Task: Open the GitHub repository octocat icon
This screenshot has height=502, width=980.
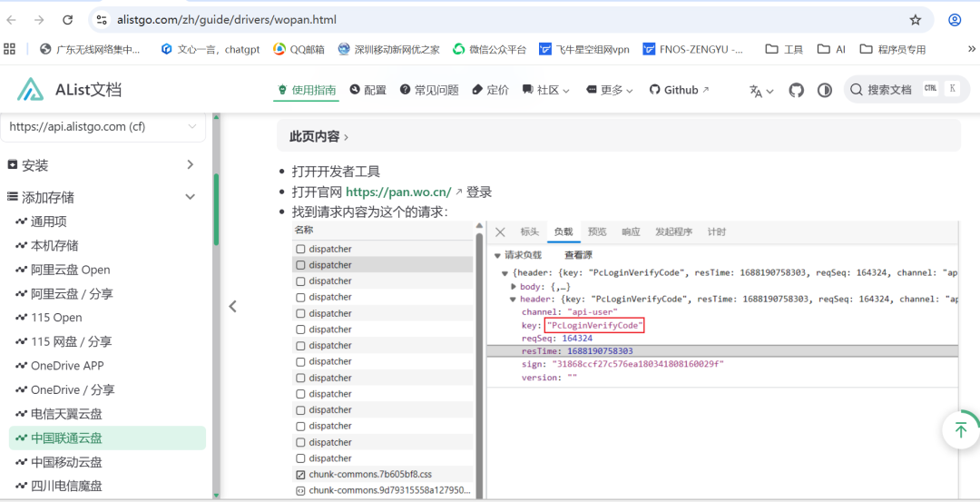Action: point(797,90)
